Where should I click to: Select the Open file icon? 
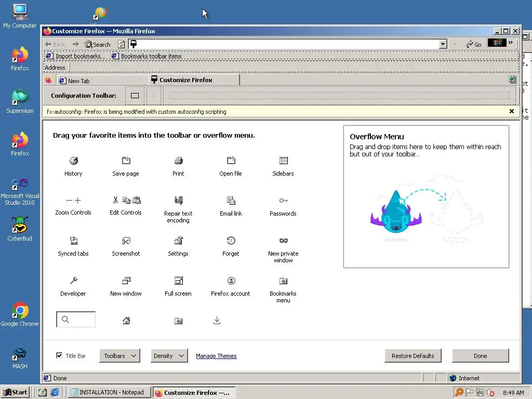(x=231, y=161)
